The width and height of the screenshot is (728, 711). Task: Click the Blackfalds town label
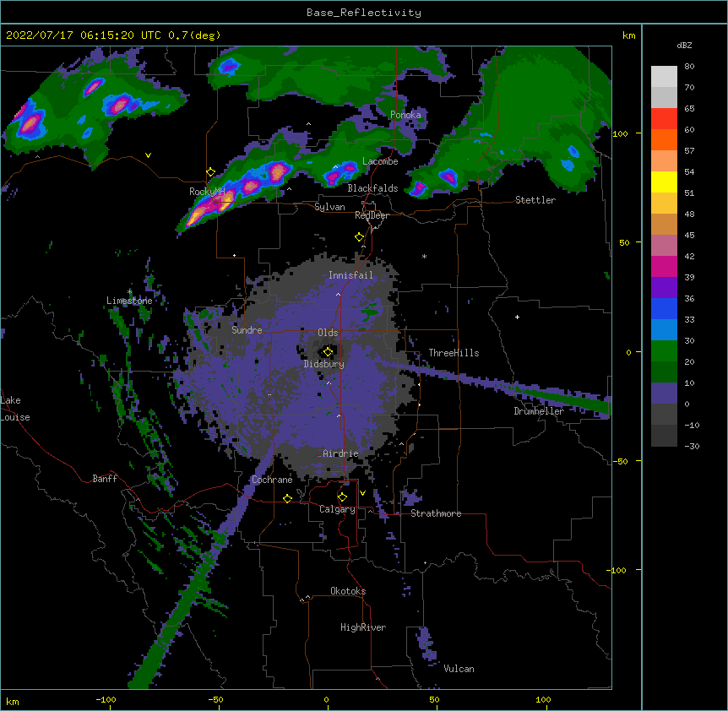(372, 188)
